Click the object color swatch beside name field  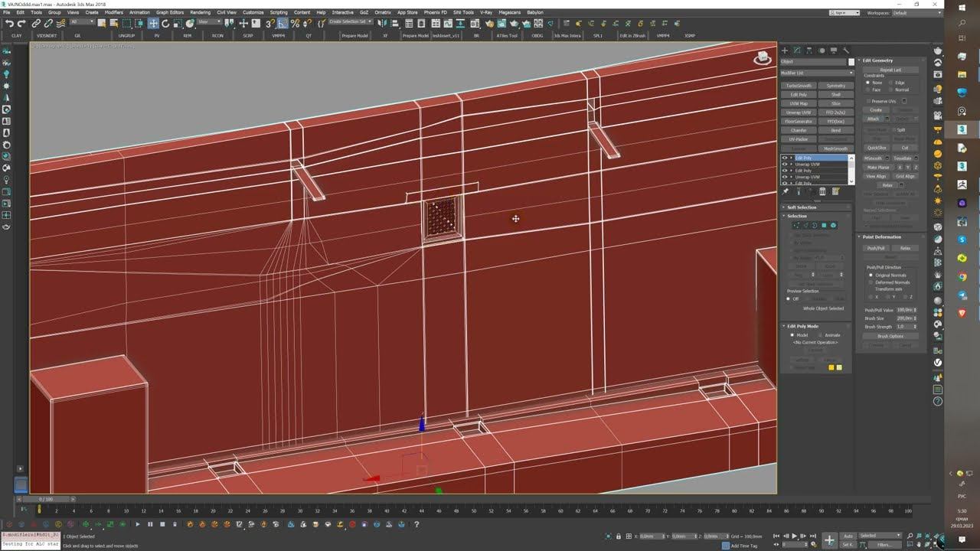coord(851,62)
